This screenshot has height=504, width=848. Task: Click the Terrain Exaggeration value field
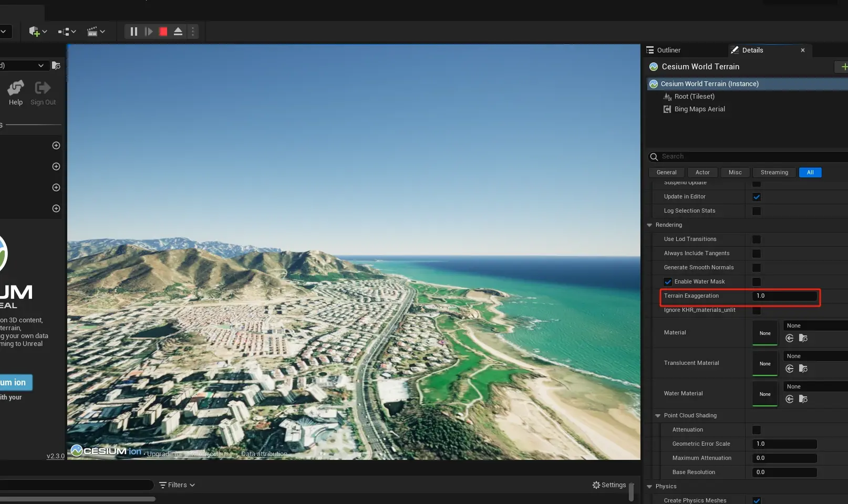point(785,296)
